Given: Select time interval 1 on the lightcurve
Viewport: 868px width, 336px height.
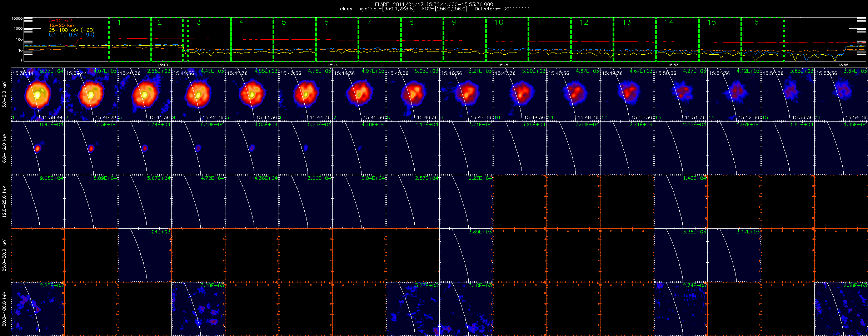Looking at the screenshot, I should [x=130, y=39].
